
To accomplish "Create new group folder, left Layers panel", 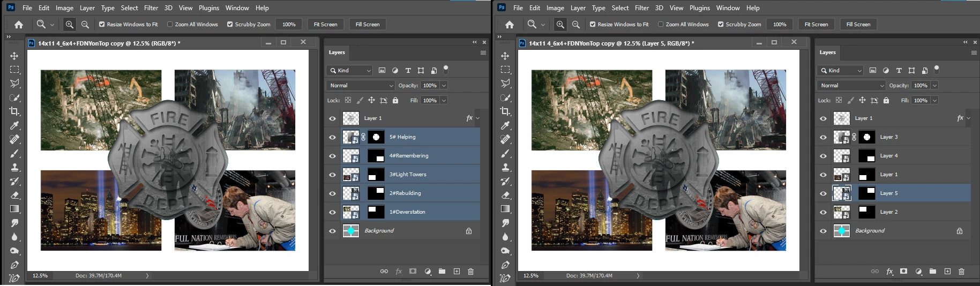I will (442, 272).
